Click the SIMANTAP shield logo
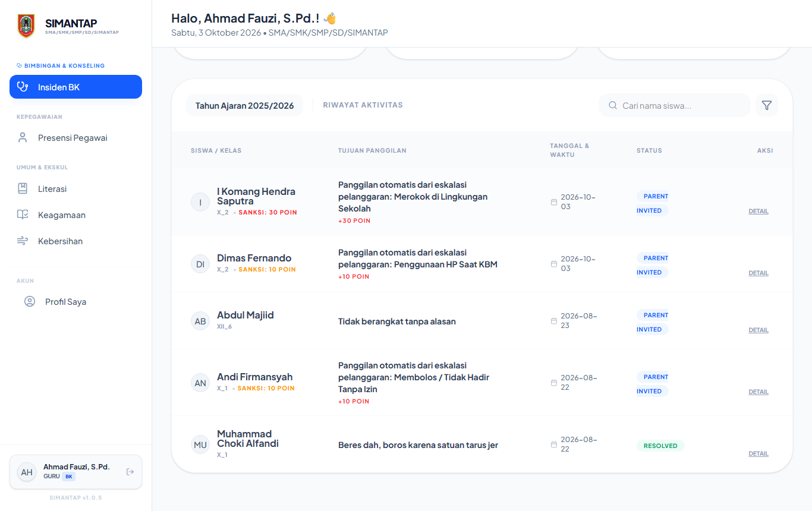812x511 pixels. (x=26, y=26)
